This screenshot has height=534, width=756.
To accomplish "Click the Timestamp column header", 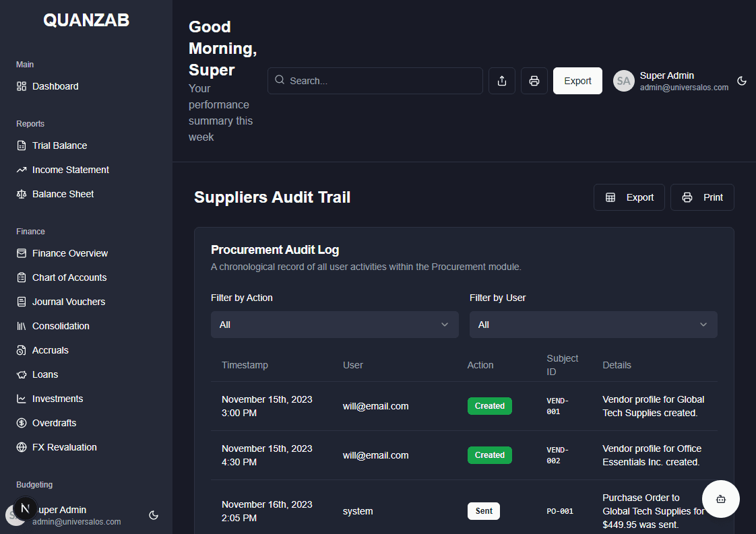I will [245, 366].
